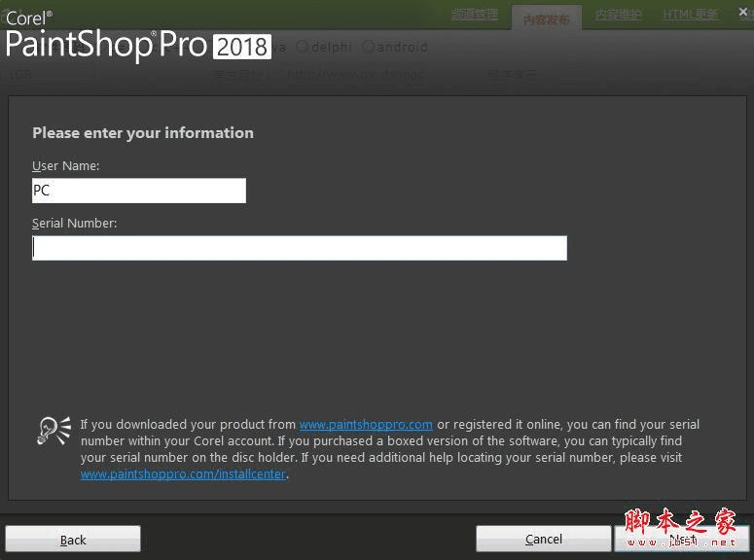Go to previous step with Back
This screenshot has width=754, height=560.
tap(73, 540)
